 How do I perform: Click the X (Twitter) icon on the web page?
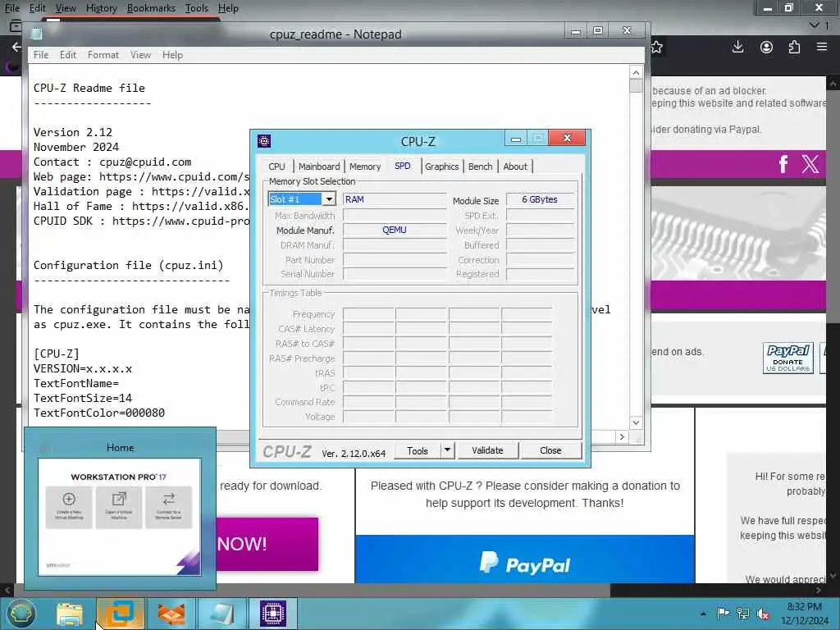[810, 164]
